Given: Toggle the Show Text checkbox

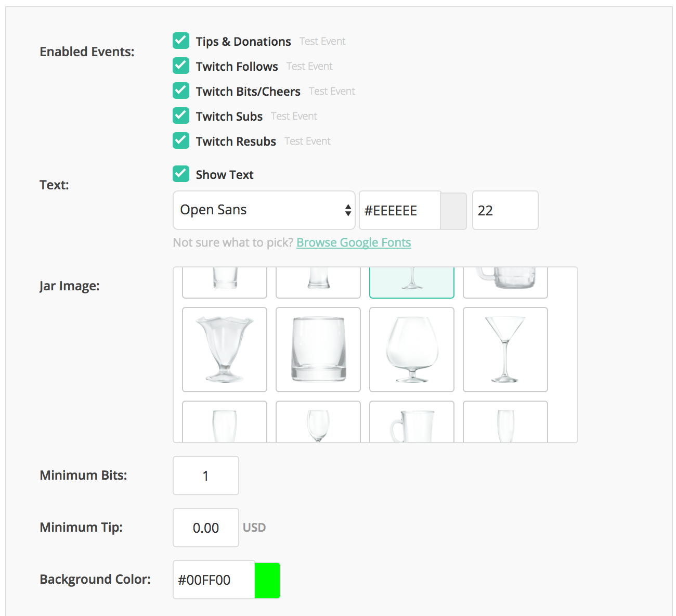Looking at the screenshot, I should [x=181, y=174].
